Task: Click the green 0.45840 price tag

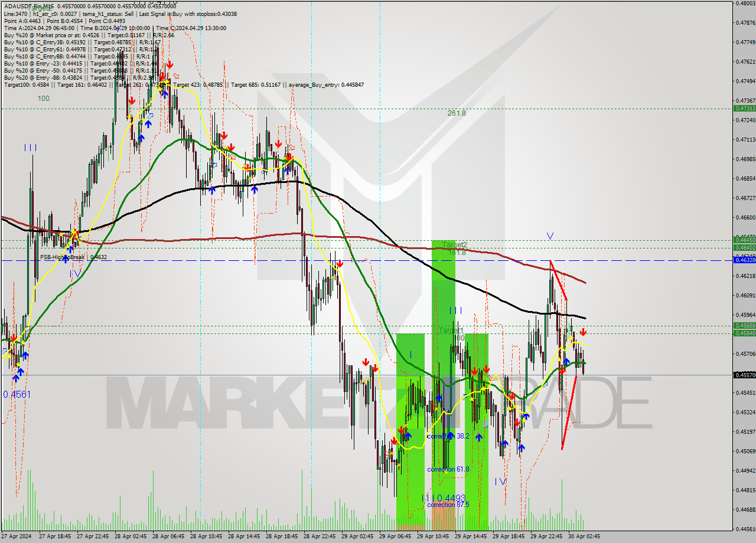Action: pyautogui.click(x=744, y=333)
